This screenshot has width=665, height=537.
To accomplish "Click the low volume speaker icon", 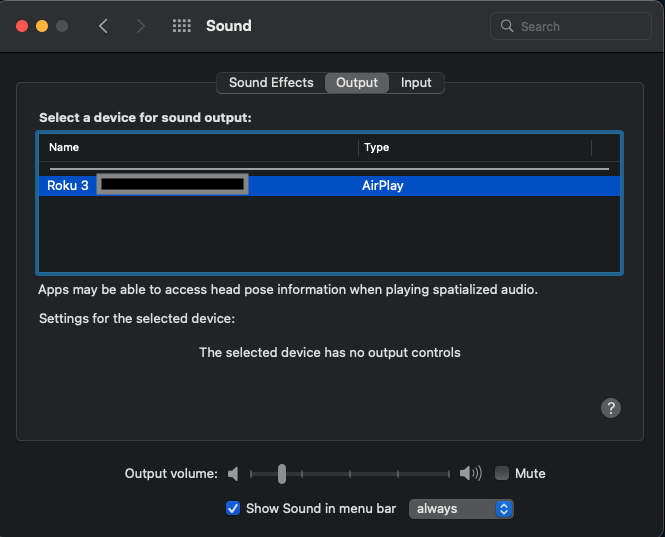I will point(233,473).
